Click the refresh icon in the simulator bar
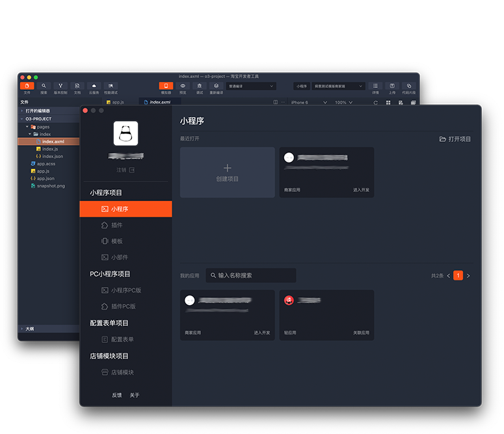504x434 pixels. point(375,103)
